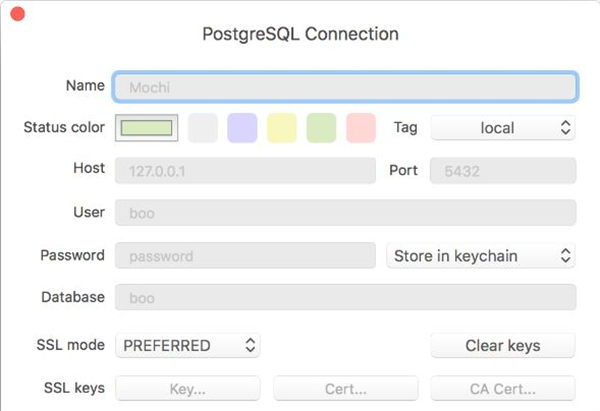Image resolution: width=600 pixels, height=411 pixels.
Task: Click the Database text field
Action: pos(345,298)
